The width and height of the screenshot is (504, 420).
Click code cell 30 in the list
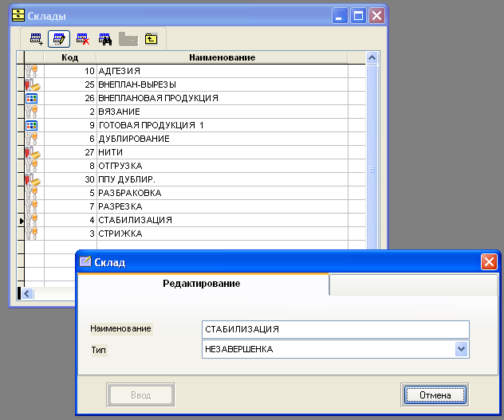pyautogui.click(x=70, y=179)
